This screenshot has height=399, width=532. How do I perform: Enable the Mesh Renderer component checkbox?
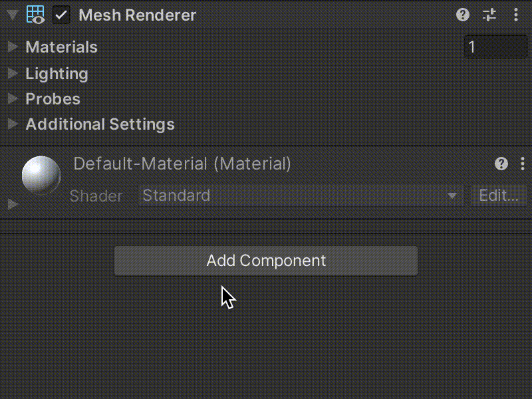(62, 15)
